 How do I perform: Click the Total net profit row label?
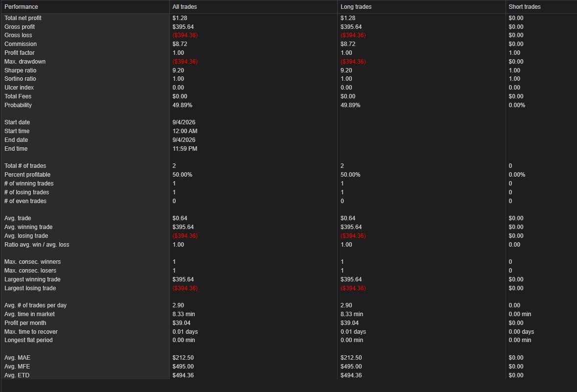tap(23, 18)
